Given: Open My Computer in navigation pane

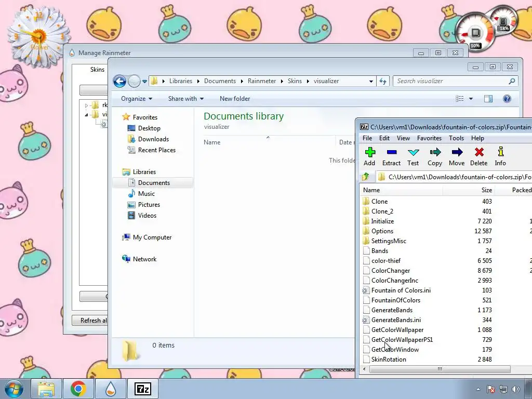Looking at the screenshot, I should point(152,237).
